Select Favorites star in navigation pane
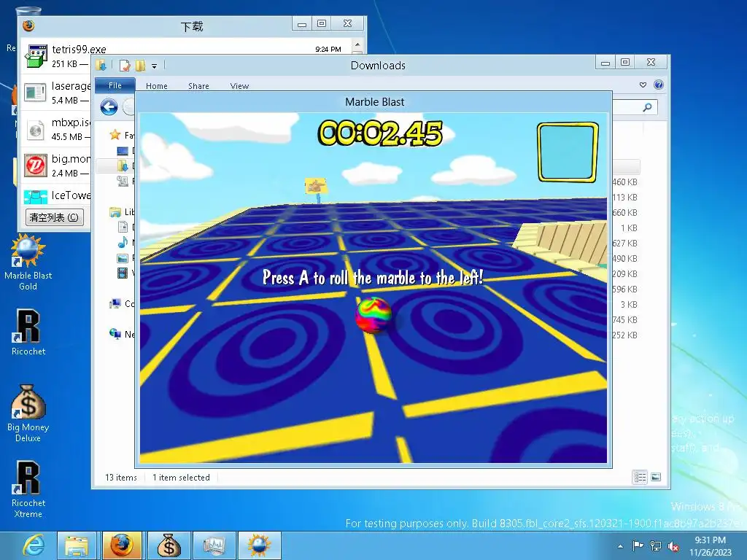This screenshot has width=747, height=560. [x=115, y=135]
